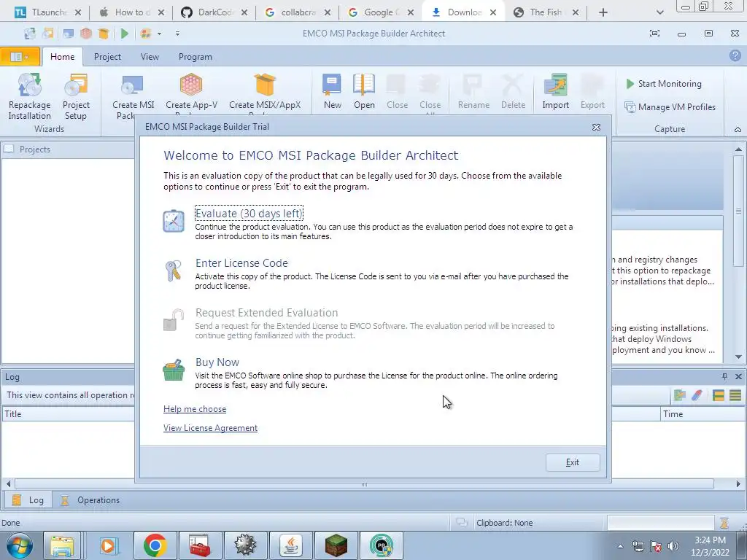Click the Log toolbar icon left of the eraser

680,395
